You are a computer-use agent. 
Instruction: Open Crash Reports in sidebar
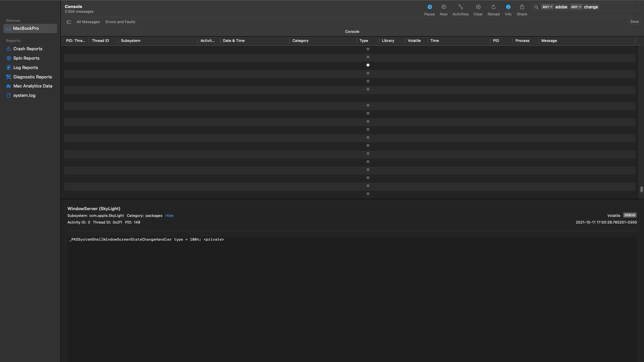(x=28, y=49)
